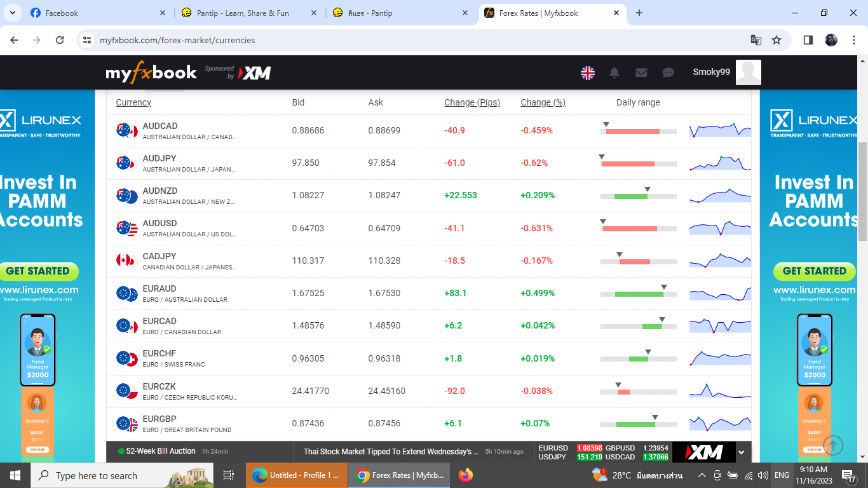The image size is (868, 488).
Task: Click the browser forward arrow
Action: 37,40
